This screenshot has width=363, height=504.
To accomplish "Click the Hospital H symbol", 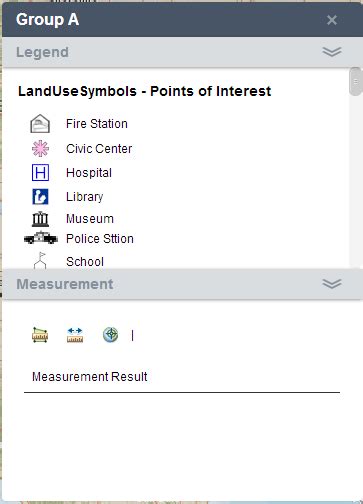I will (40, 173).
